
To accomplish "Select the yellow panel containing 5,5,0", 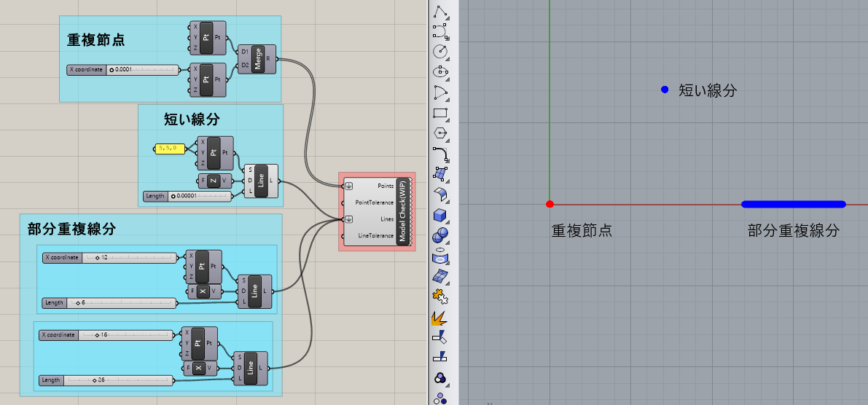I will coord(169,148).
